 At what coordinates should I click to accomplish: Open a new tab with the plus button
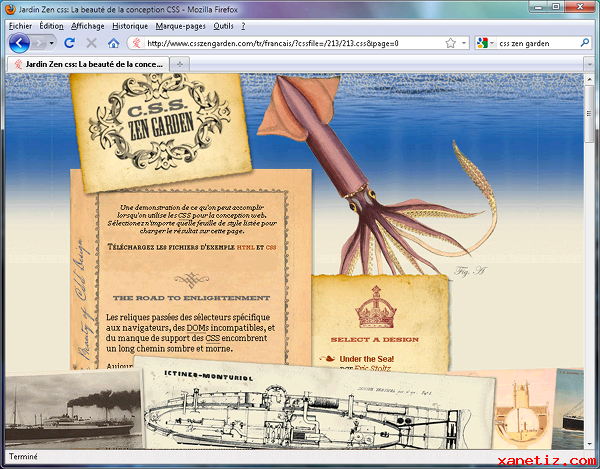[x=179, y=65]
